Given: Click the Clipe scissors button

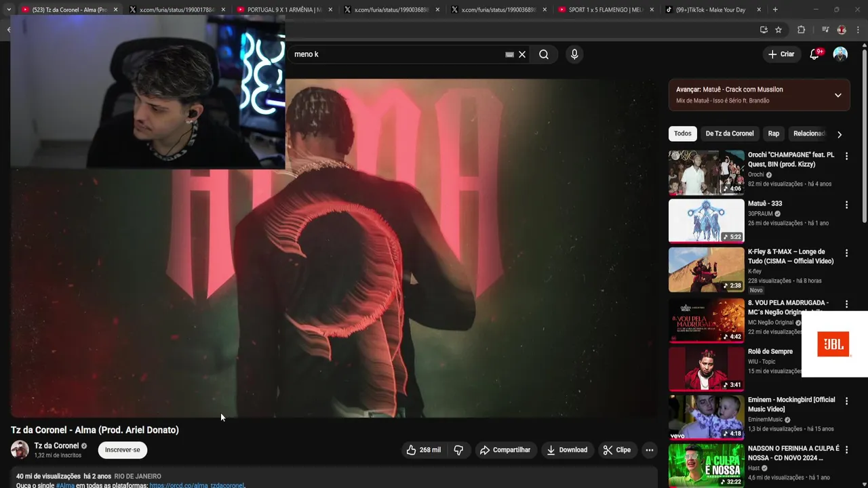Looking at the screenshot, I should click(x=617, y=450).
